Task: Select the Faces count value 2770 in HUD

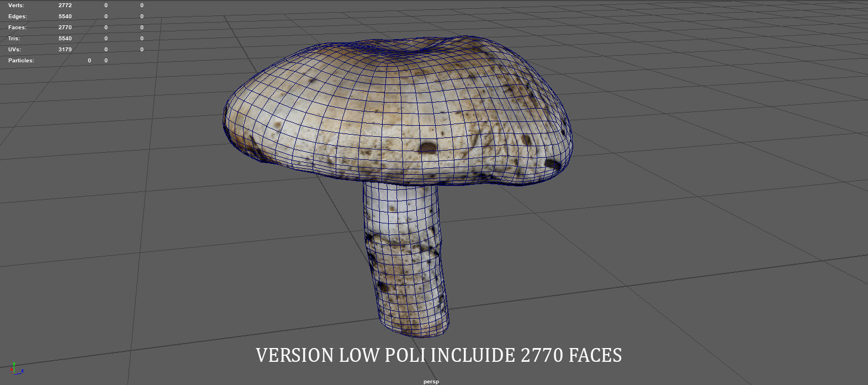Action: pyautogui.click(x=65, y=28)
